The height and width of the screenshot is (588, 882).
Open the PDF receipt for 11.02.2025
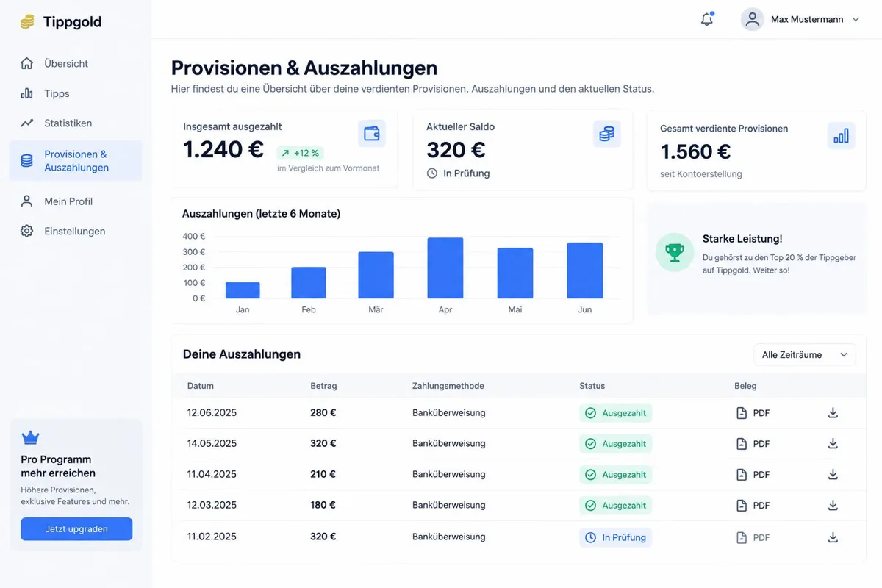click(x=753, y=538)
